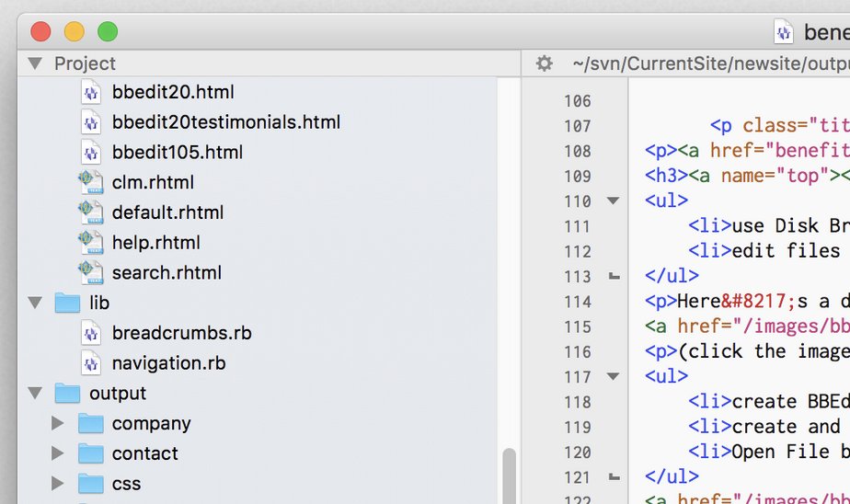Screen dimensions: 850x504
Task: Collapse the output folder
Action: [35, 393]
